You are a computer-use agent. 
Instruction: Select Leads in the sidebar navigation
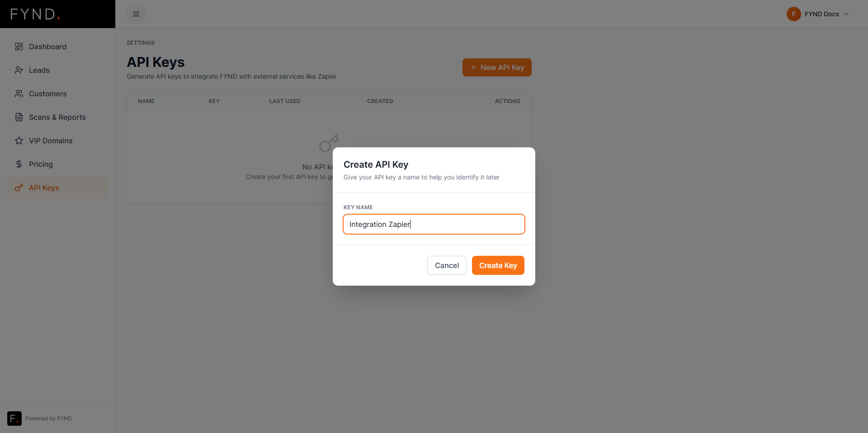(x=39, y=70)
